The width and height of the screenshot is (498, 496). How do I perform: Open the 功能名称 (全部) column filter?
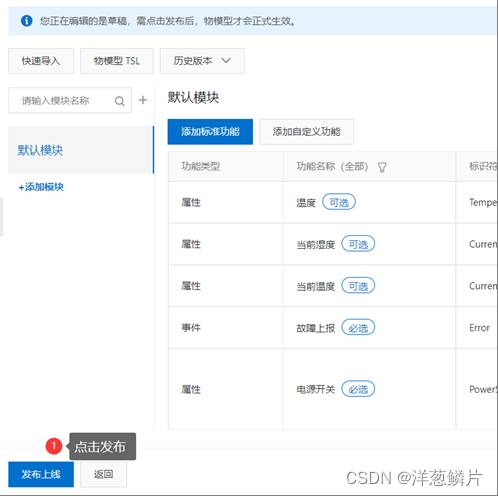pyautogui.click(x=332, y=166)
